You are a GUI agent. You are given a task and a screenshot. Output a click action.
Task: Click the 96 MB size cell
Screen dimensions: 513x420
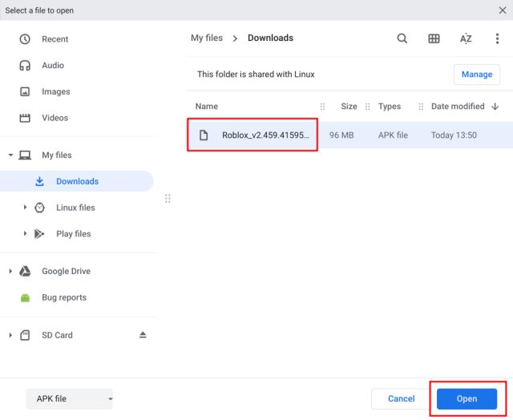click(341, 135)
